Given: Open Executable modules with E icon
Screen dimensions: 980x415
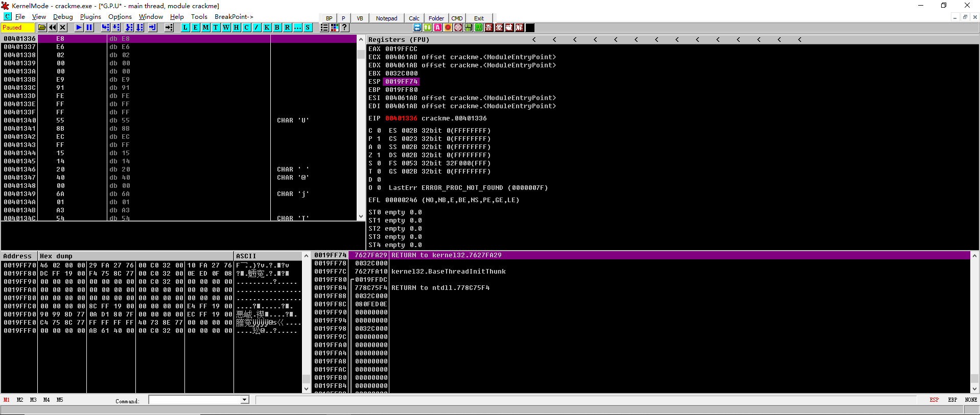Looking at the screenshot, I should click(196, 28).
